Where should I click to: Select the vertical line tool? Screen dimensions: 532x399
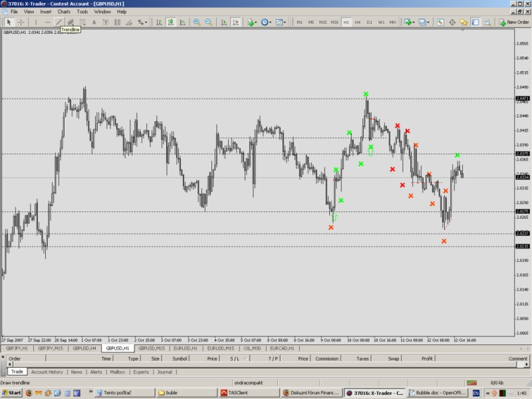(x=36, y=22)
